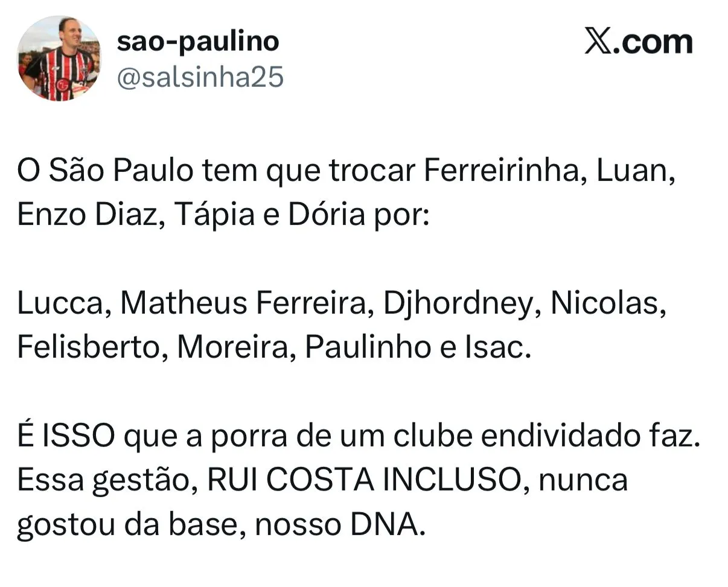Click the X.com logo
728x587 pixels.
pos(638,42)
